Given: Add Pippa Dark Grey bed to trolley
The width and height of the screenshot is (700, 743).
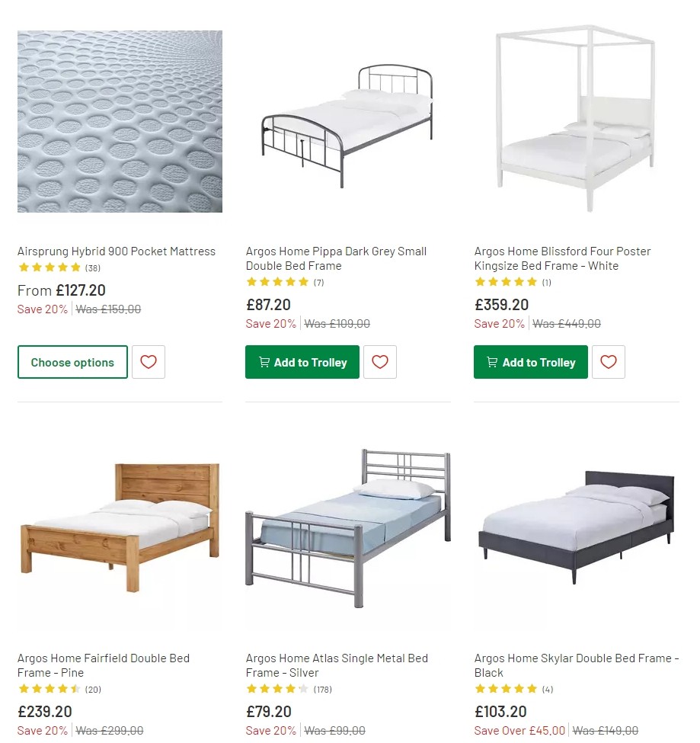Looking at the screenshot, I should click(x=302, y=362).
